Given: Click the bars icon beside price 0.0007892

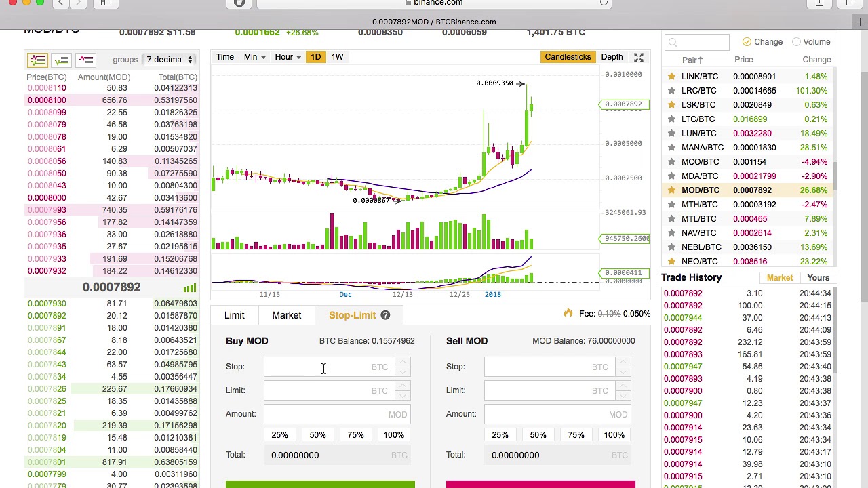Looking at the screenshot, I should pos(190,287).
